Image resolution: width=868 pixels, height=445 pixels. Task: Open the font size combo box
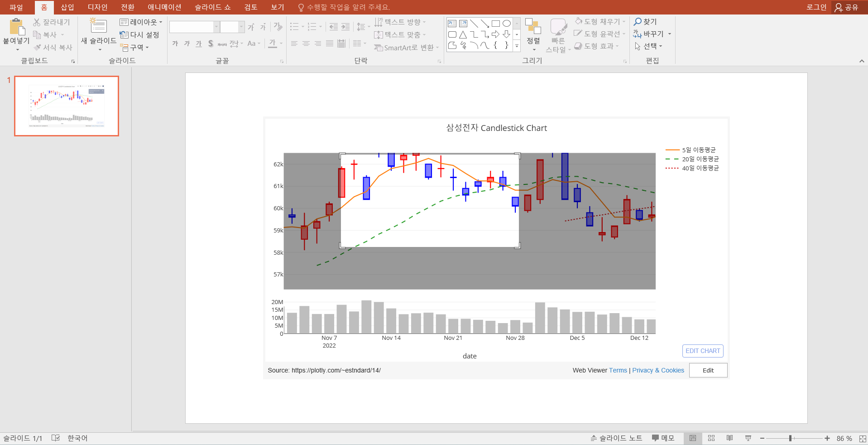click(x=232, y=27)
